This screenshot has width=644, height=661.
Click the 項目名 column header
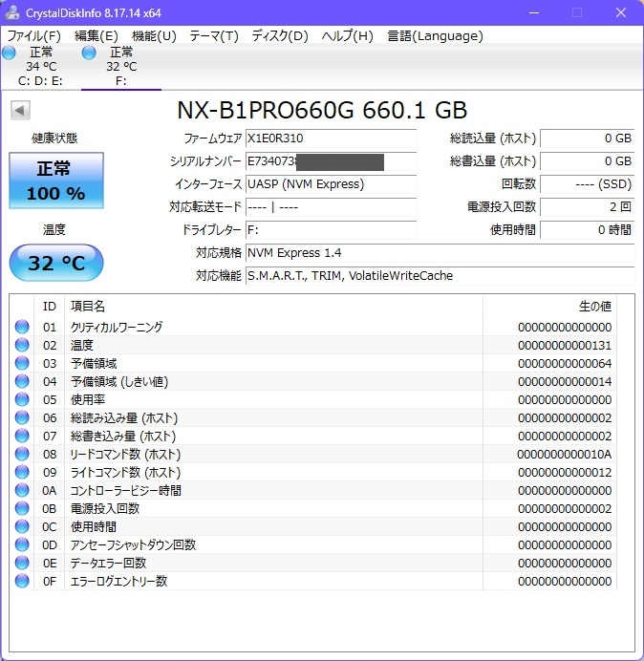(88, 307)
